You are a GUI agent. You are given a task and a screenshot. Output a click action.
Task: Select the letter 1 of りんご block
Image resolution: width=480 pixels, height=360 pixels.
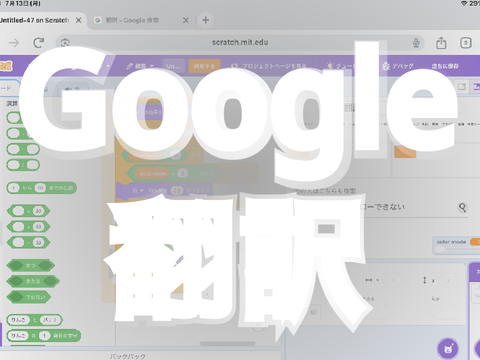(x=44, y=335)
